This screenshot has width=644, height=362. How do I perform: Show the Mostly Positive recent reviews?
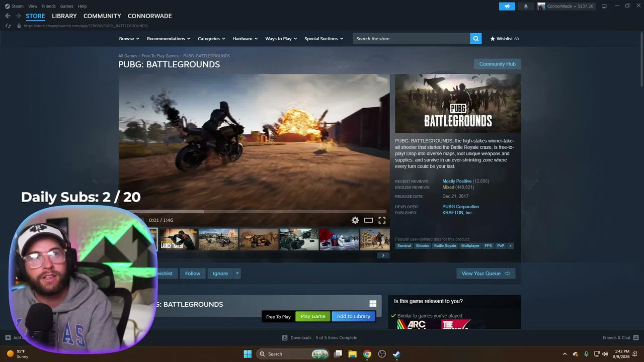pos(457,181)
